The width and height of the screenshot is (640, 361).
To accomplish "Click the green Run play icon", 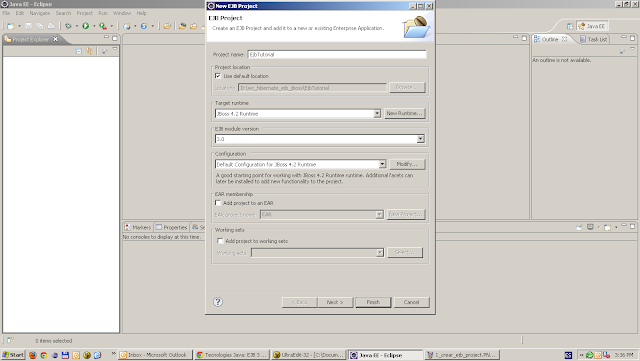I will [85, 26].
